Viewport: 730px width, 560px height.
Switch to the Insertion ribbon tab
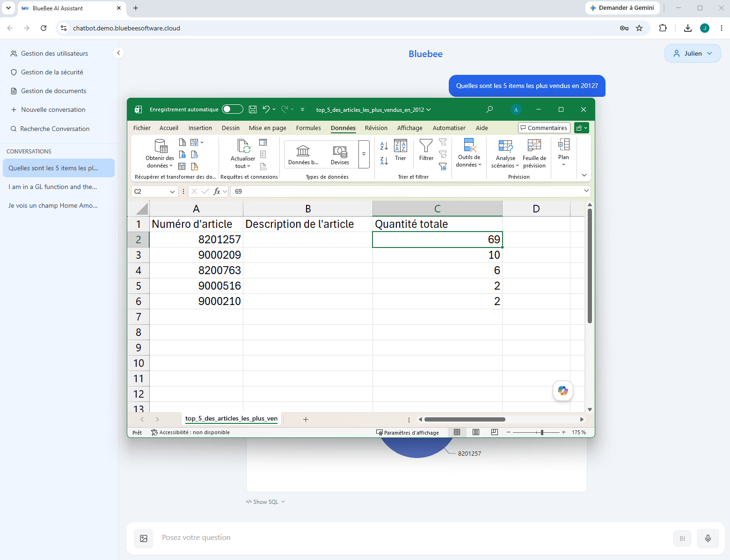tap(200, 128)
